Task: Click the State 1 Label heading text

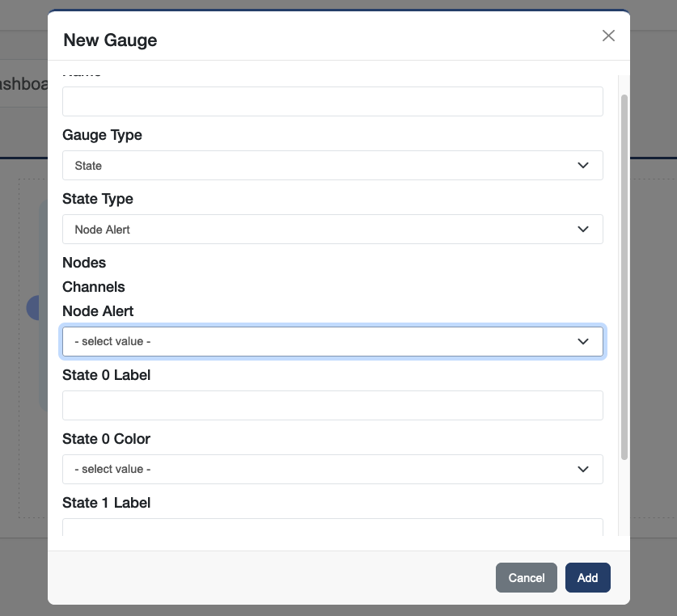Action: 106,503
